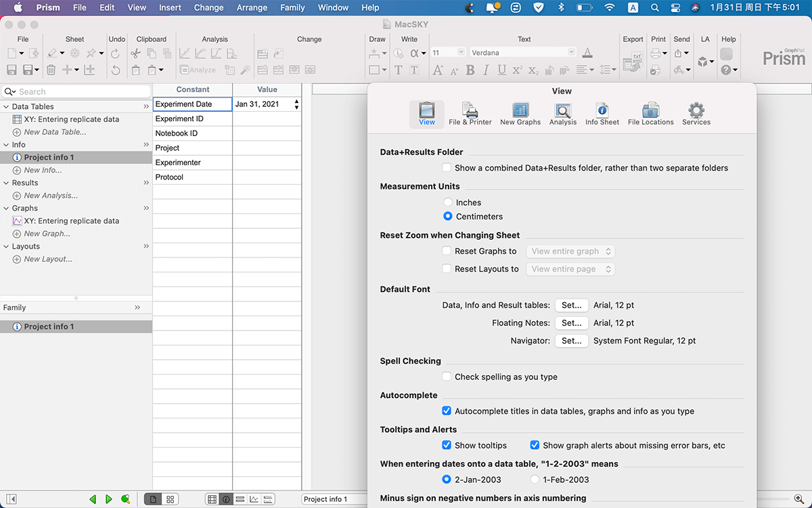Click the Bold formatting icon
This screenshot has height=508, width=812.
coord(470,70)
